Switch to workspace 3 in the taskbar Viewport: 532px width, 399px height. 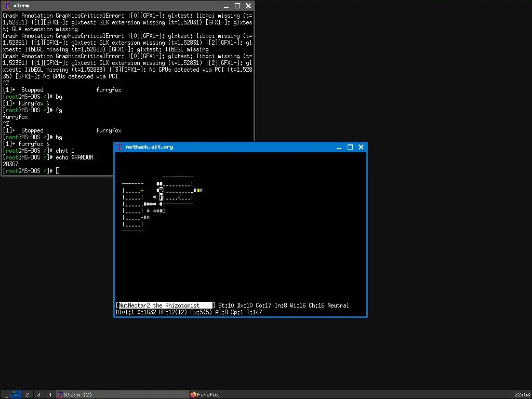tap(38, 395)
